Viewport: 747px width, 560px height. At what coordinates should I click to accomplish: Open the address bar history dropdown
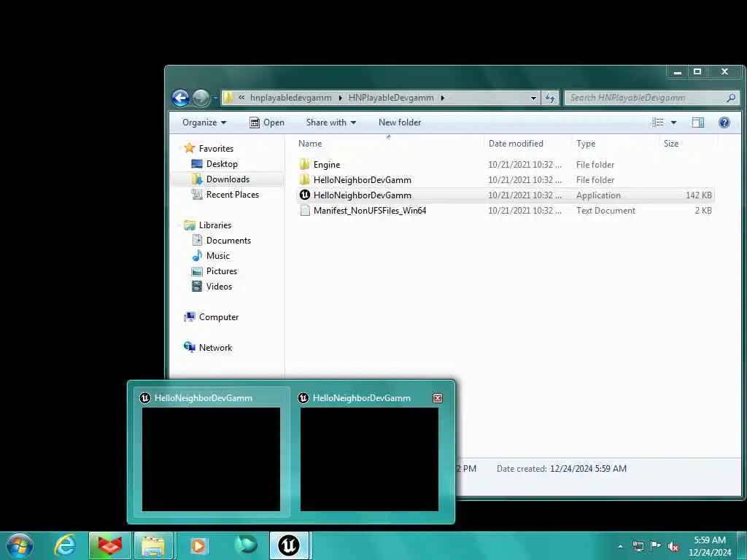pos(533,98)
